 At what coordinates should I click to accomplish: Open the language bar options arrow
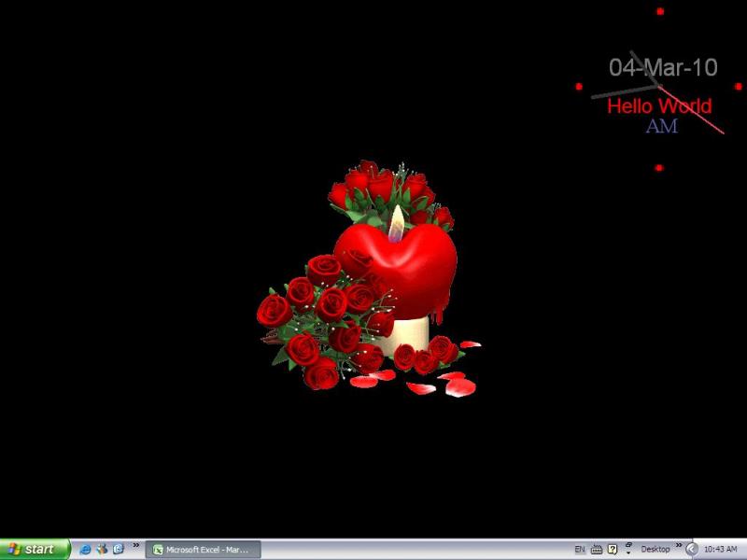point(627,550)
